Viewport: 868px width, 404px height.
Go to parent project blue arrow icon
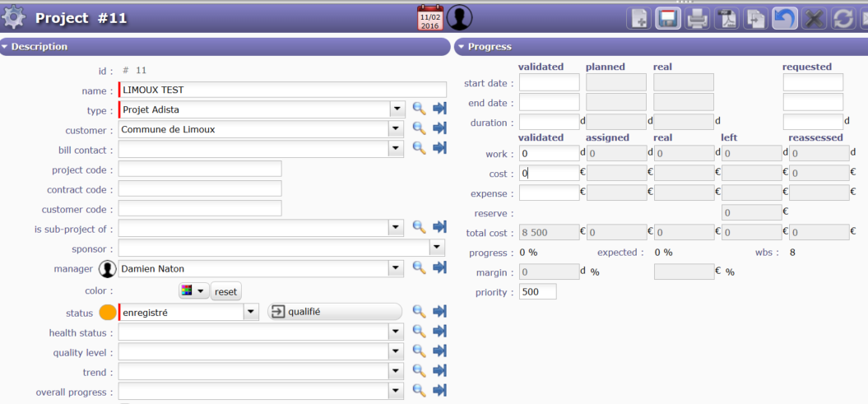(439, 226)
